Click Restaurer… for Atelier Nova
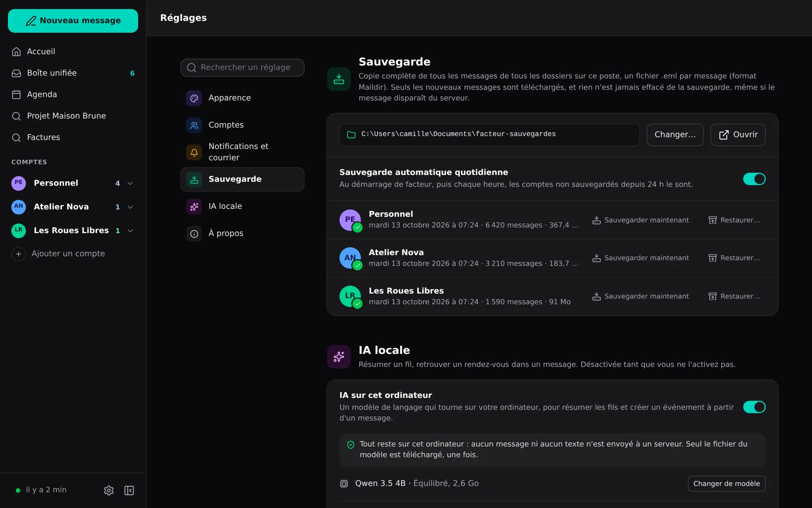The width and height of the screenshot is (812, 508). (x=734, y=258)
